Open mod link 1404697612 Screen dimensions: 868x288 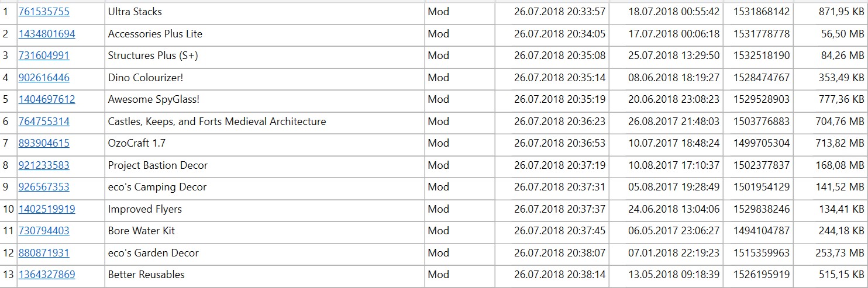(47, 99)
